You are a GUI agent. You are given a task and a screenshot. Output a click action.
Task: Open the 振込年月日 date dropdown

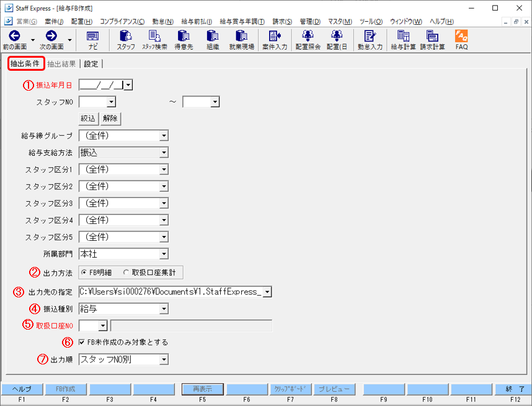coord(128,85)
